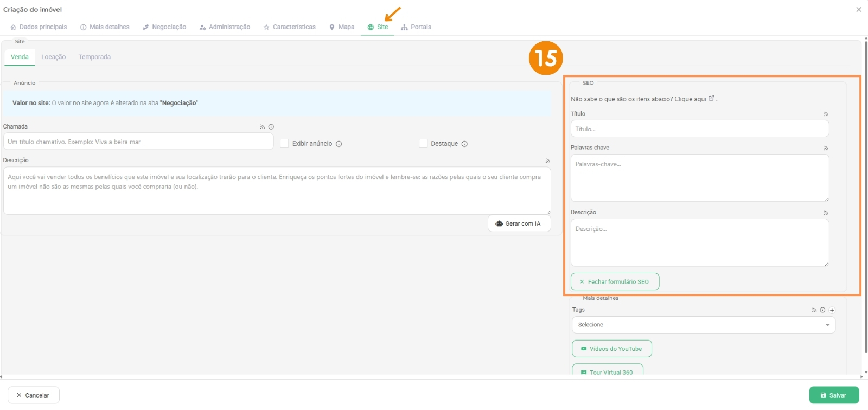Expand the Tags Selecione dropdown
868x410 pixels.
(x=703, y=325)
